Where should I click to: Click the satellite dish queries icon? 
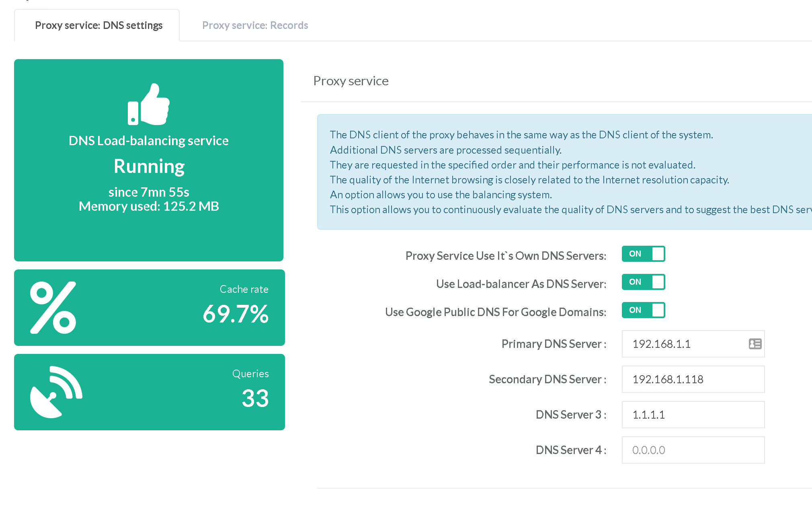[x=56, y=392]
